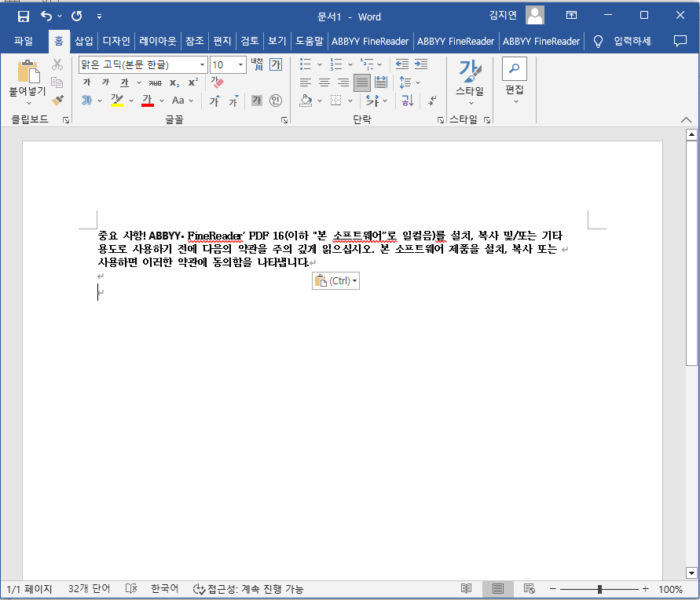Viewport: 700px width, 600px height.
Task: Open the 스타일 styles gallery
Action: (470, 82)
